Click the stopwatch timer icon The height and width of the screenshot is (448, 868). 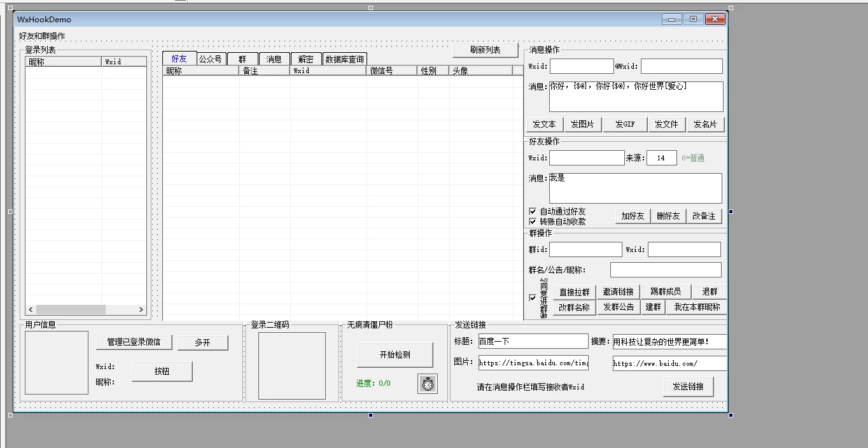click(428, 384)
